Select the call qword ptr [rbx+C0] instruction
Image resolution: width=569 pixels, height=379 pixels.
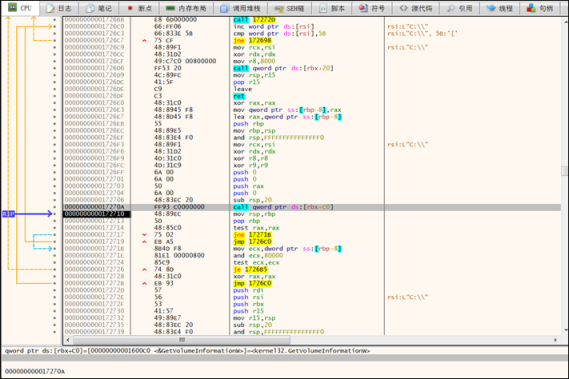(283, 207)
